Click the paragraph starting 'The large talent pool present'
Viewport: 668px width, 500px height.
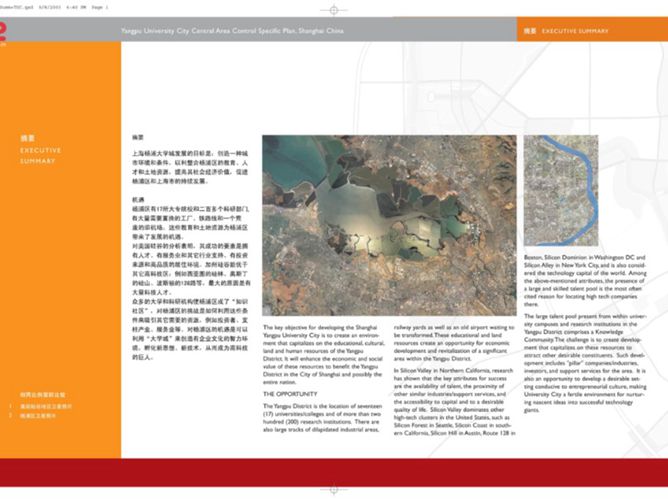pyautogui.click(x=585, y=363)
